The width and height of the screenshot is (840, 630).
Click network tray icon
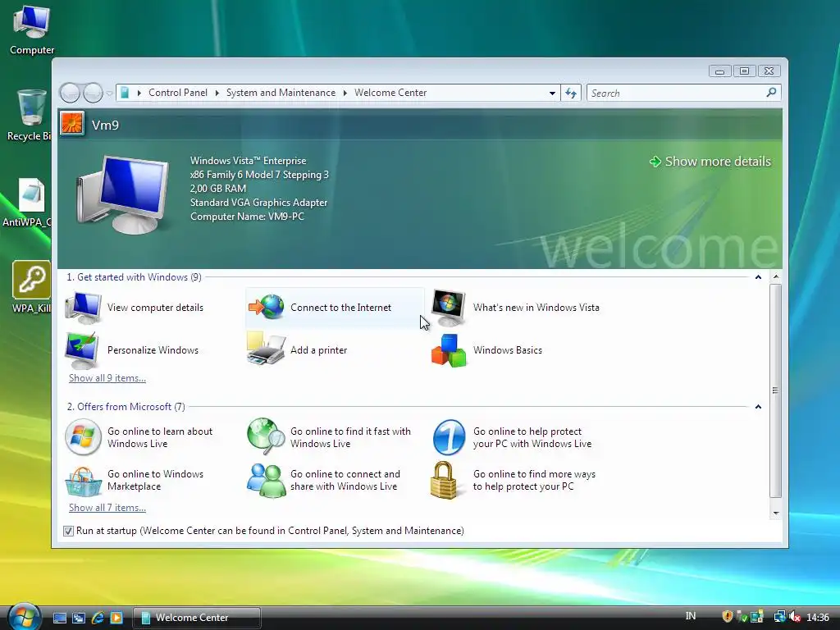point(779,617)
